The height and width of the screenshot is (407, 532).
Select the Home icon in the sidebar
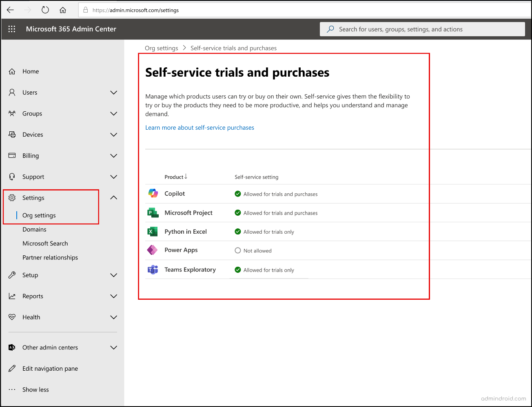(12, 71)
